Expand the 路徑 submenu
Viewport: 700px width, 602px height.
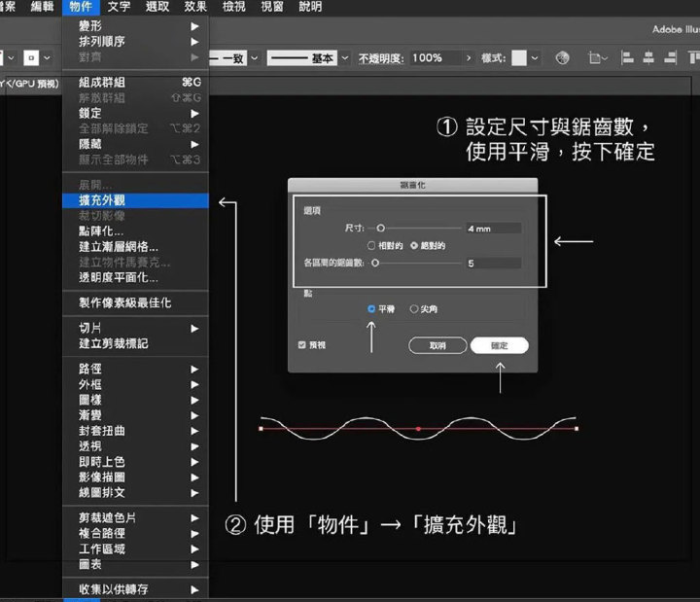click(136, 369)
